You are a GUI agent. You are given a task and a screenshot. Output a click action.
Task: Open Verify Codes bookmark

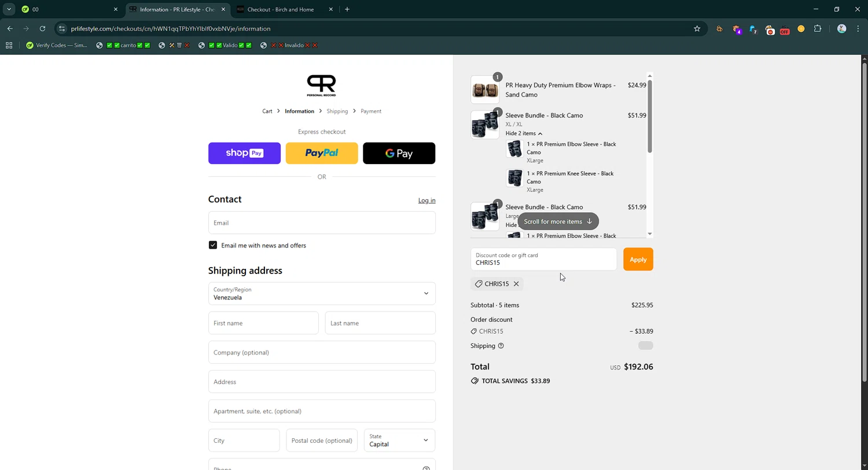57,45
